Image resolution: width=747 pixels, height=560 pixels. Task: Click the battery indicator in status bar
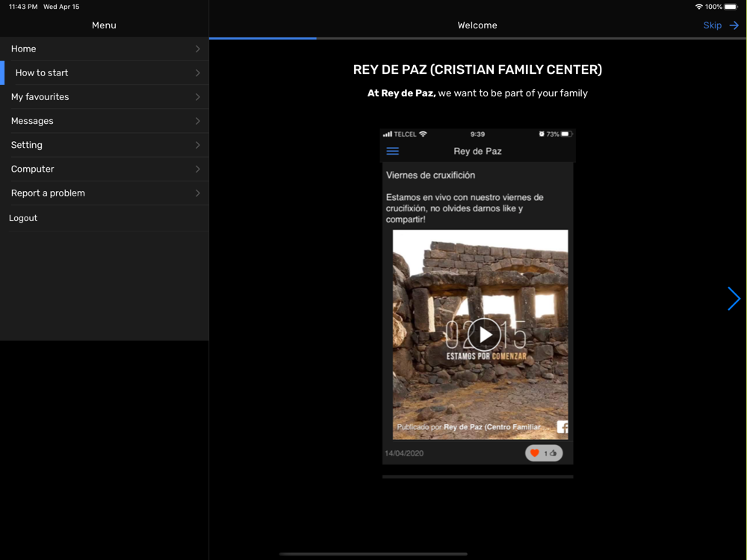(x=731, y=7)
